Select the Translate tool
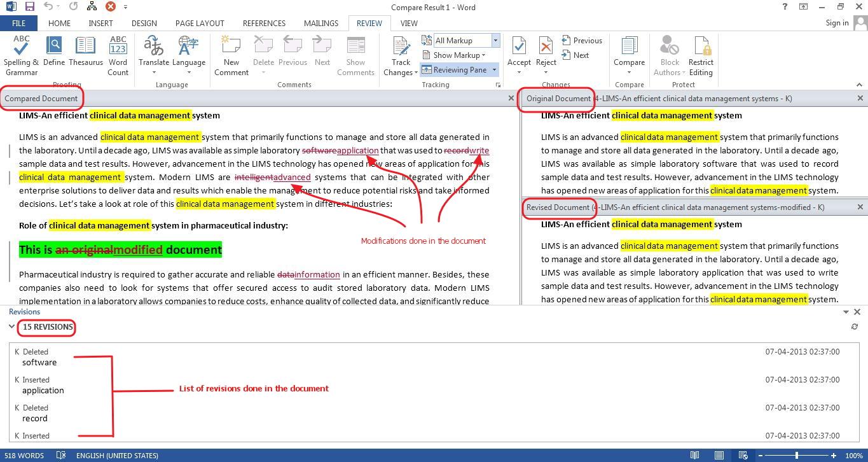 (153, 54)
